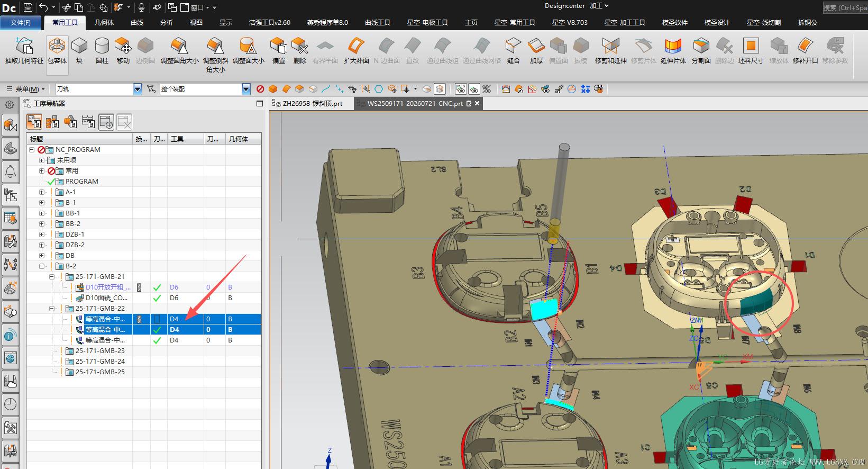Click the 工具 column header
Screen dimensions: 868x469
pyautogui.click(x=186, y=139)
